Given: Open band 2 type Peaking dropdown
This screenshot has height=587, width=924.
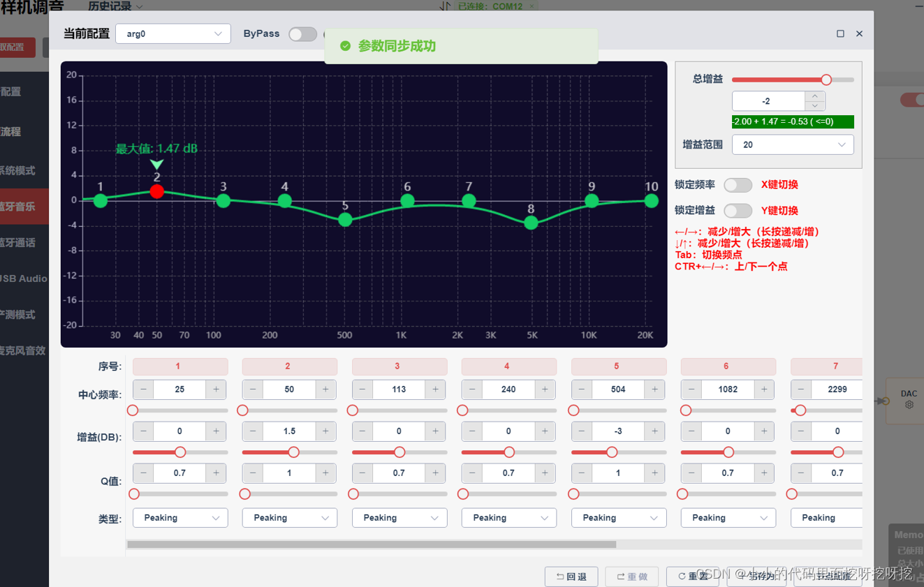Looking at the screenshot, I should [290, 518].
